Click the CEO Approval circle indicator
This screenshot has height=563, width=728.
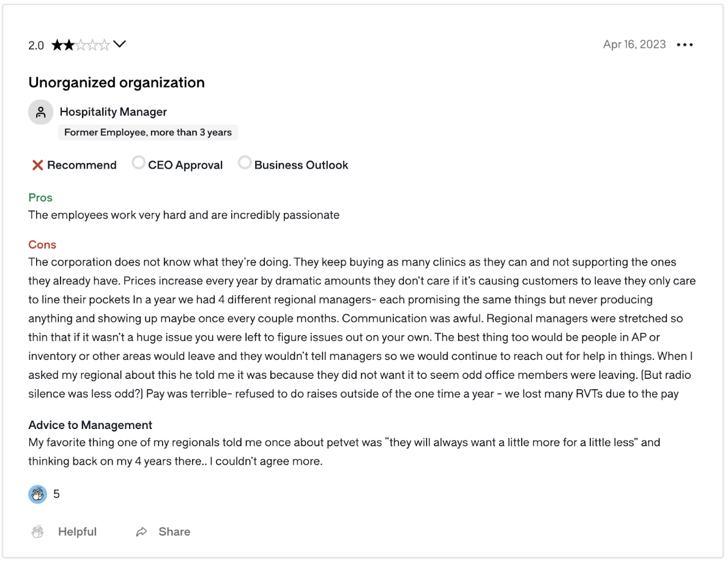139,163
